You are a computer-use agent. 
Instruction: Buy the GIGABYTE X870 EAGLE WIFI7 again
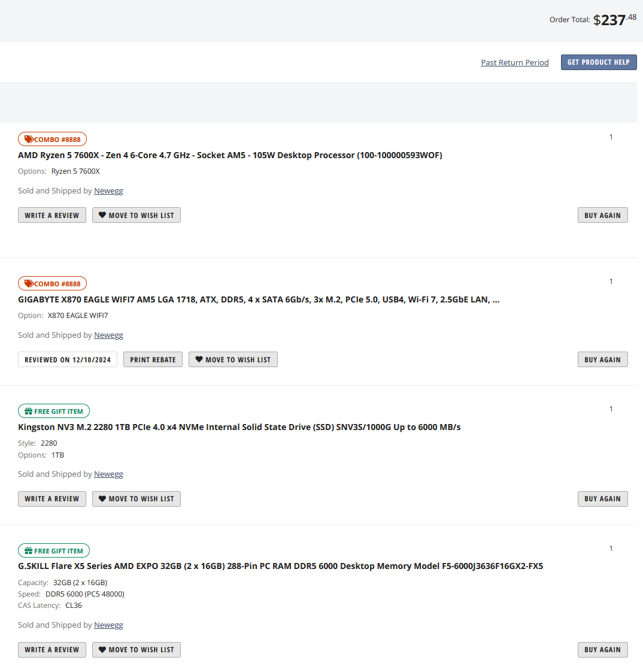pos(602,359)
